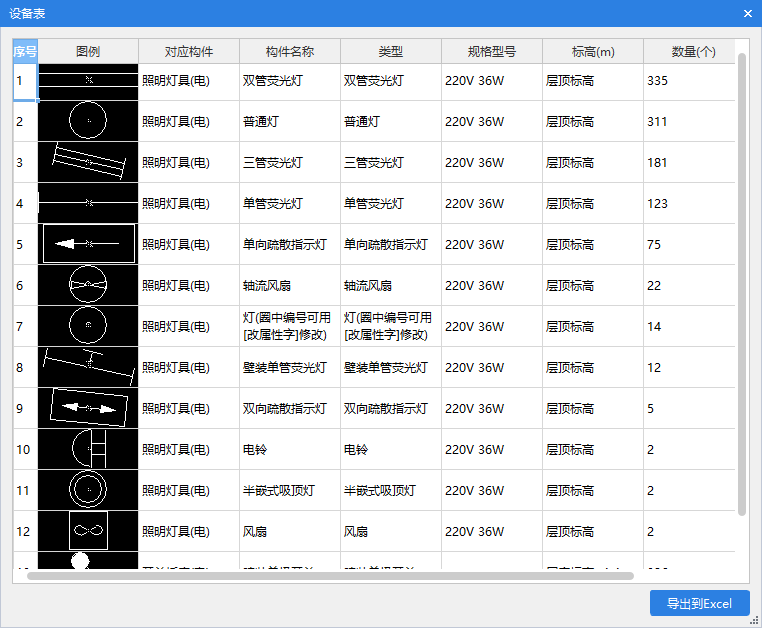
Task: Click the electric bell legend symbol
Action: click(88, 449)
